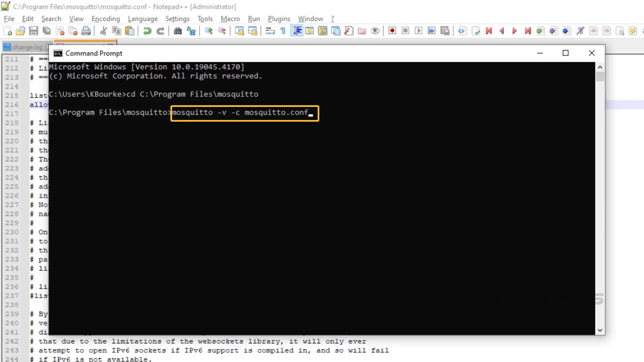Image resolution: width=644 pixels, height=362 pixels.
Task: Click 'attempt to open IPv6 sockets' line in editor
Action: pos(209,350)
